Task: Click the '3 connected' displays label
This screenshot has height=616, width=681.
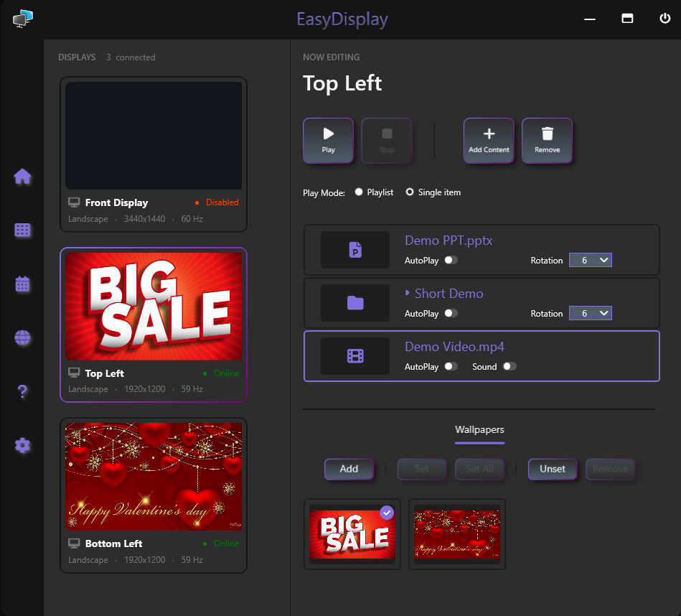Action: click(131, 57)
